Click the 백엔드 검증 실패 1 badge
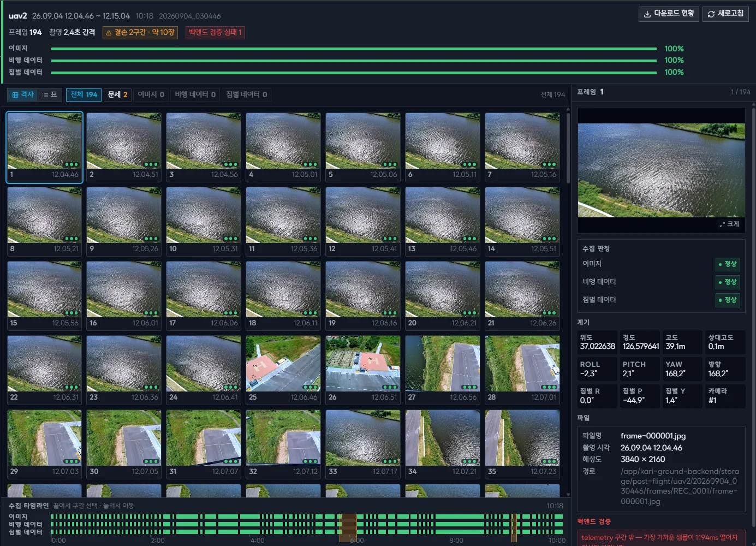This screenshot has width=756, height=546. (x=215, y=33)
